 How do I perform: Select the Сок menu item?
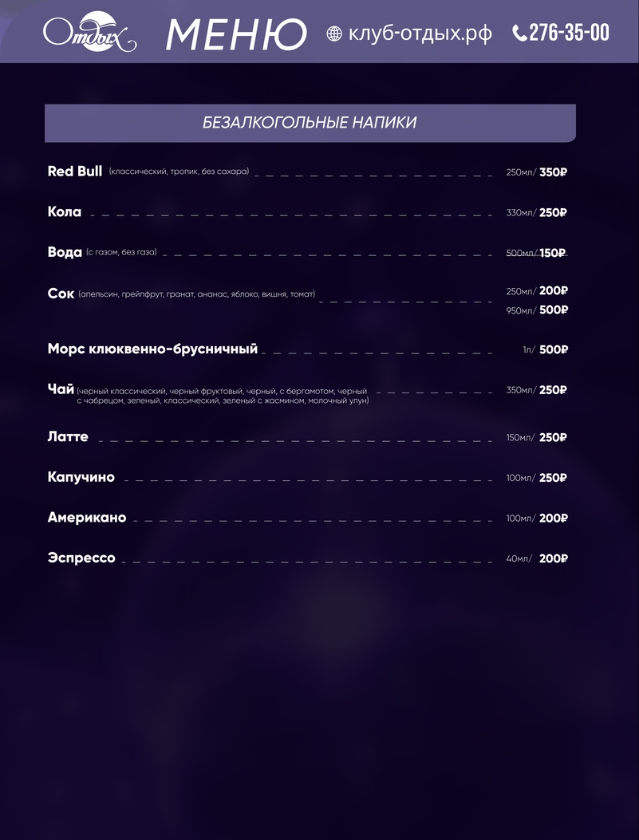(61, 294)
